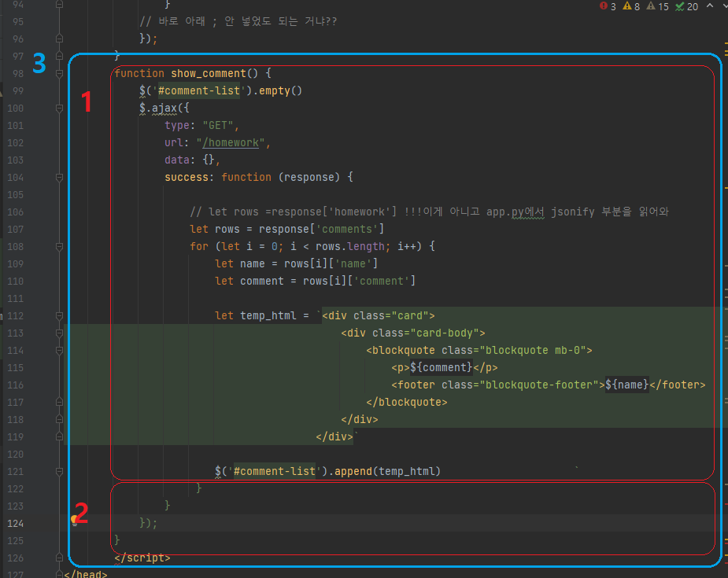The image size is (728, 578).
Task: Collapse the $.ajax block fold on line 100
Action: point(60,108)
